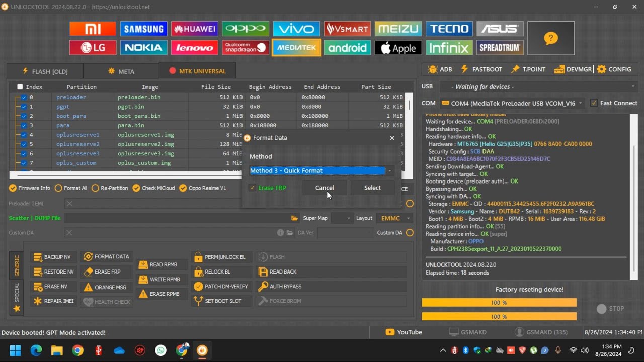644x362 pixels.
Task: Open File Explorer from the taskbar
Action: pyautogui.click(x=56, y=350)
